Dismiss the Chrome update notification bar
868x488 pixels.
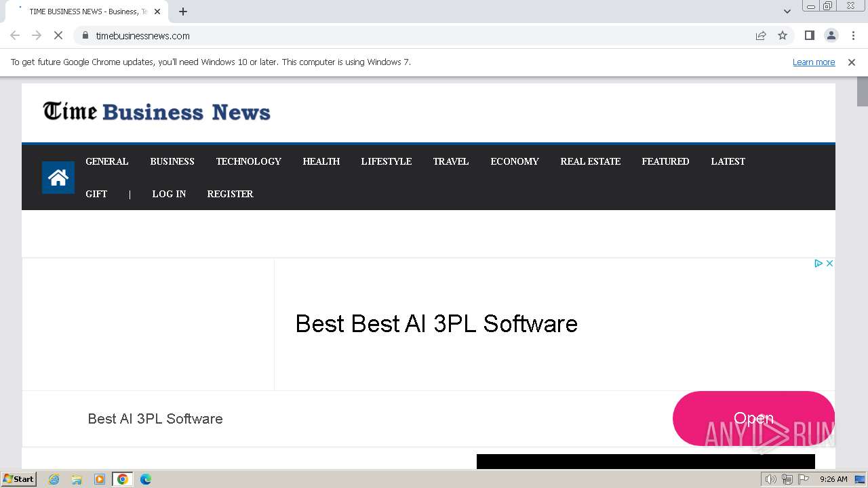tap(852, 62)
